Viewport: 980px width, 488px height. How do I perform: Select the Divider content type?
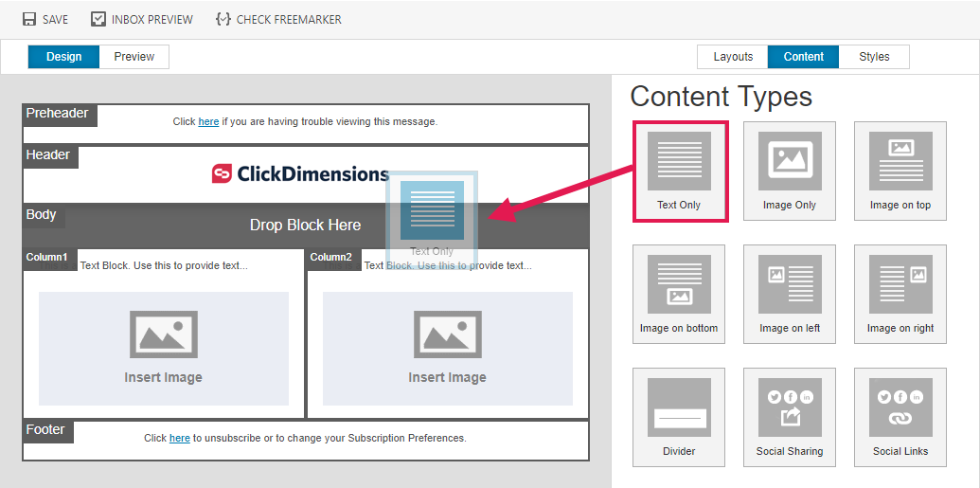pyautogui.click(x=679, y=417)
